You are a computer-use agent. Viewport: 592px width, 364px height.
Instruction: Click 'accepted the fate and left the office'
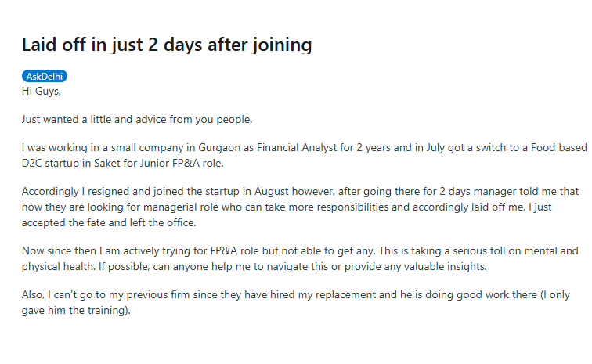pyautogui.click(x=108, y=223)
